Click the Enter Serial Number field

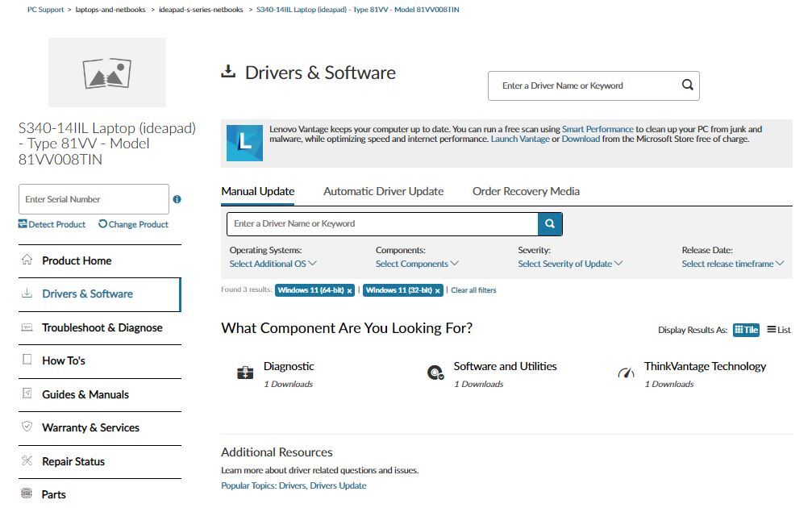(x=94, y=199)
